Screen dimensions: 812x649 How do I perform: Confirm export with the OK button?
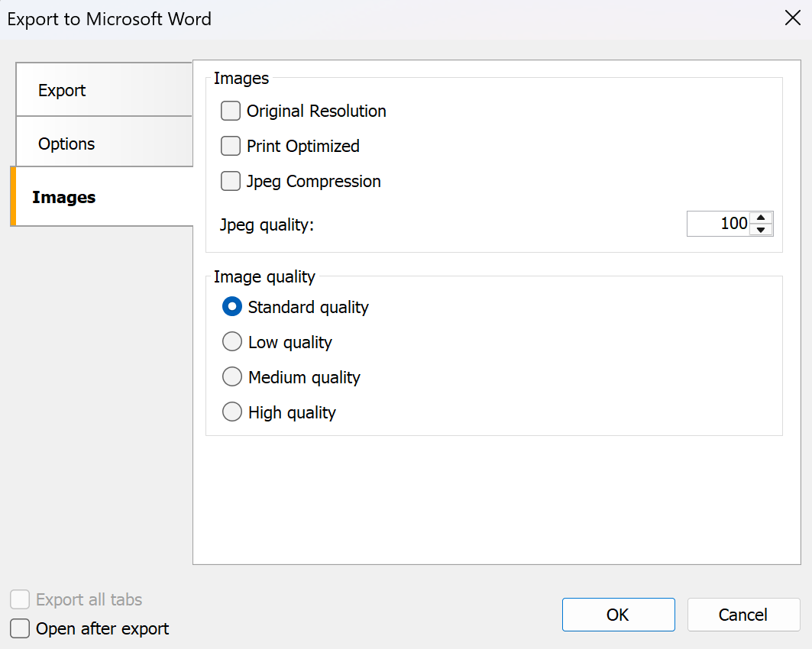pos(618,615)
